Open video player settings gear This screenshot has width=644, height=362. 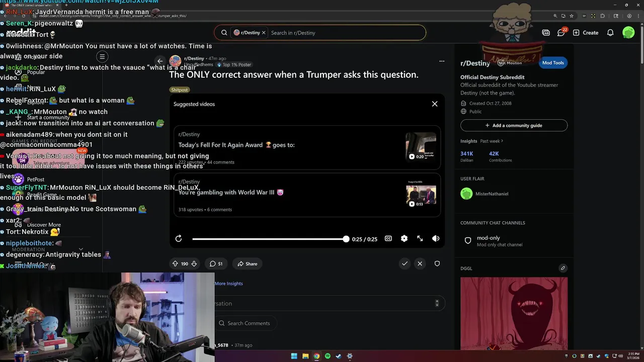(404, 239)
